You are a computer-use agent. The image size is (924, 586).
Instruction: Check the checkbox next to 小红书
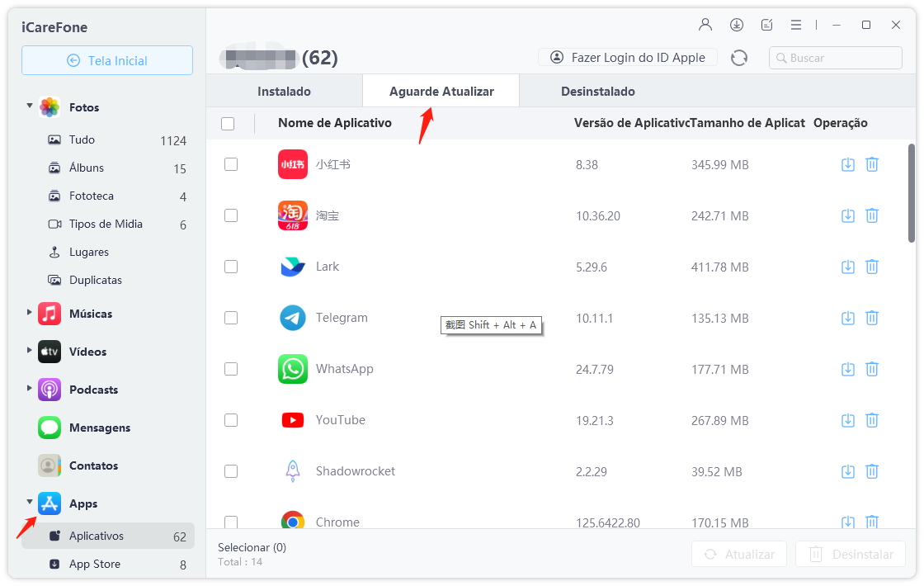(x=231, y=164)
